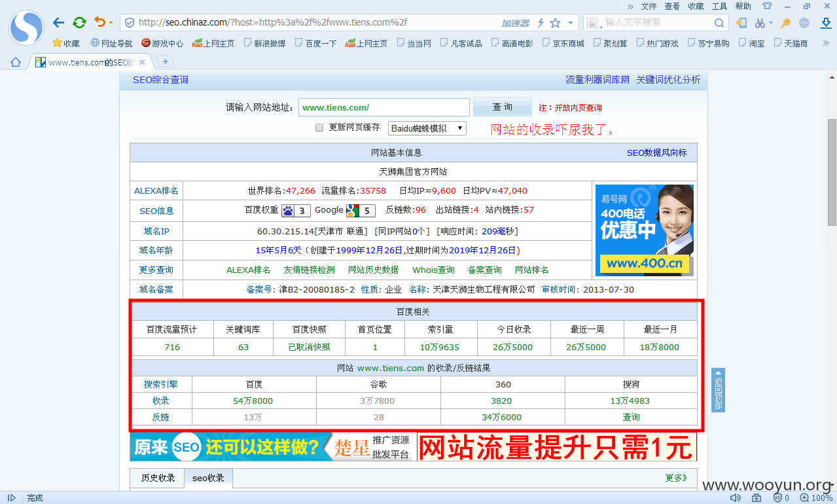Click 索引量 value 10万9635
Screen dimensions: 837x504
pos(440,347)
